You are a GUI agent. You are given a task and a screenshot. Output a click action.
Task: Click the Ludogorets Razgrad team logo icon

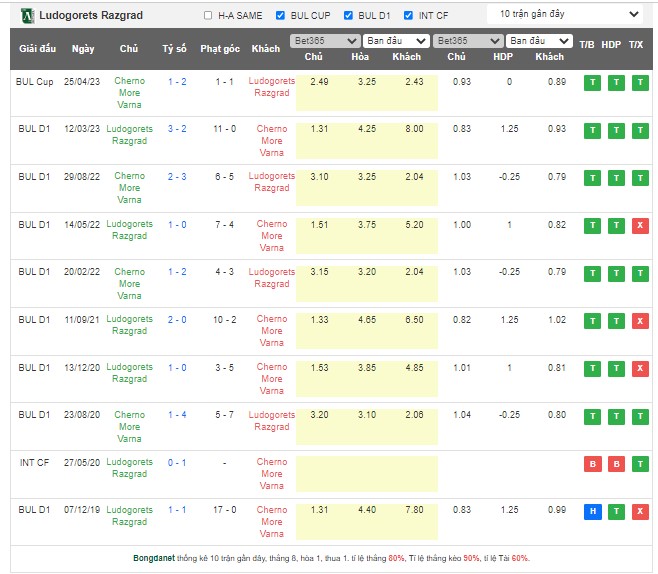pos(27,16)
